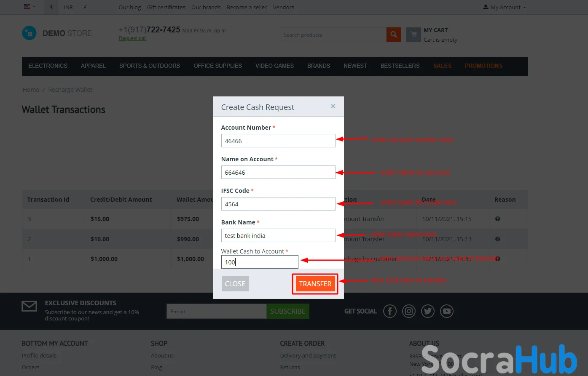Click the gray Close button
588x376 pixels.
tap(235, 284)
